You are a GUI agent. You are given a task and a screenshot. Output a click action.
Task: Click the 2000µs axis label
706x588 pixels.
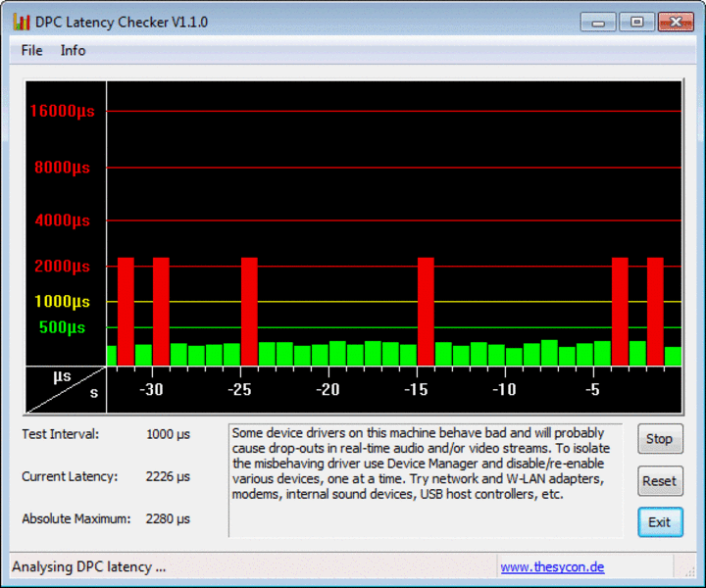[62, 267]
